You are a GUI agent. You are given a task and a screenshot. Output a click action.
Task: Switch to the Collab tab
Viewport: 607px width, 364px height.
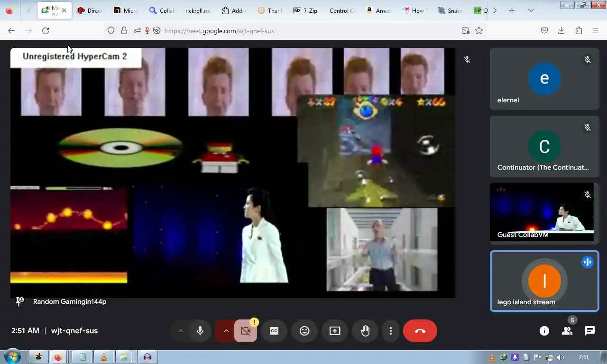(162, 10)
